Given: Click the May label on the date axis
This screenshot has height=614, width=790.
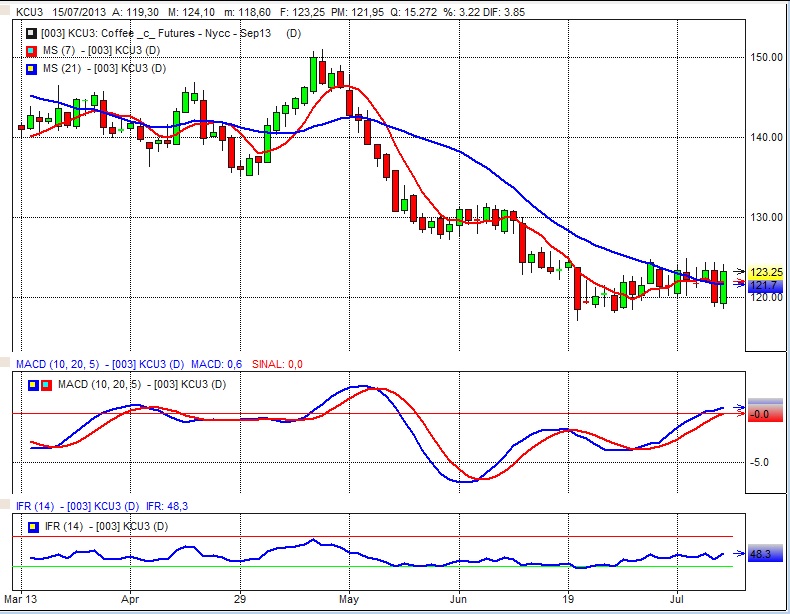Looking at the screenshot, I should coord(349,603).
